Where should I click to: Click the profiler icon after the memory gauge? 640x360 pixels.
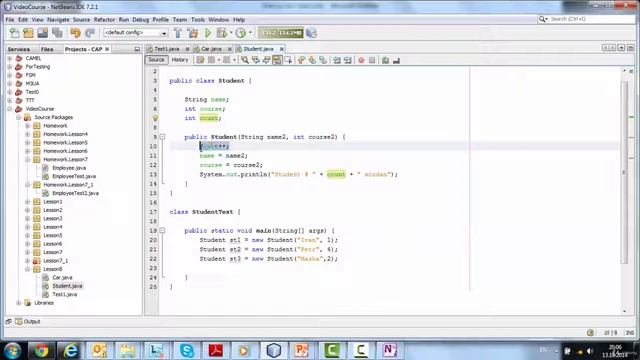(x=311, y=33)
